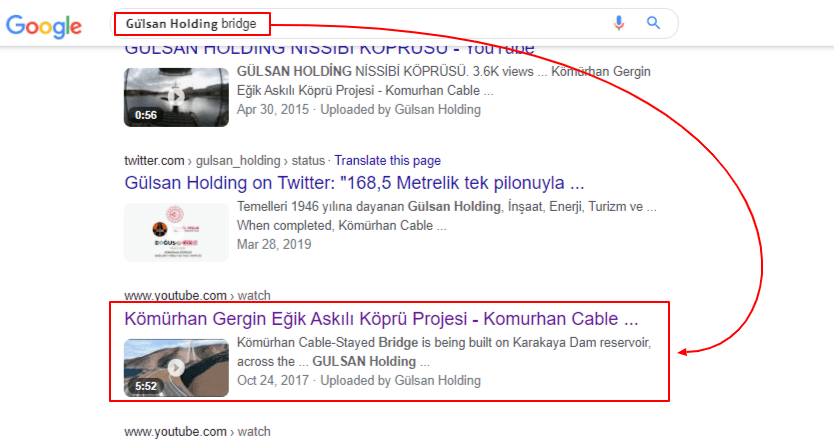Click the voice search microphone icon
834x445 pixels.
tap(619, 23)
